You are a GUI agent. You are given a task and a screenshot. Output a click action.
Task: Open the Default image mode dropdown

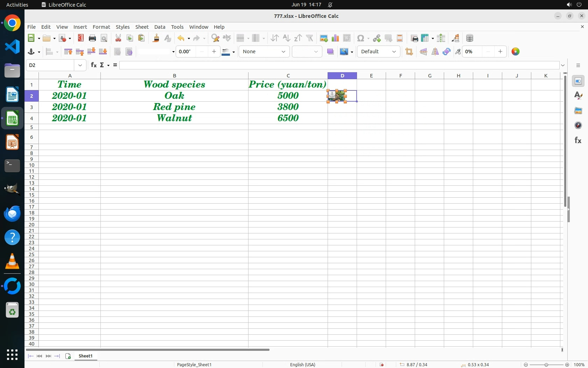[378, 52]
